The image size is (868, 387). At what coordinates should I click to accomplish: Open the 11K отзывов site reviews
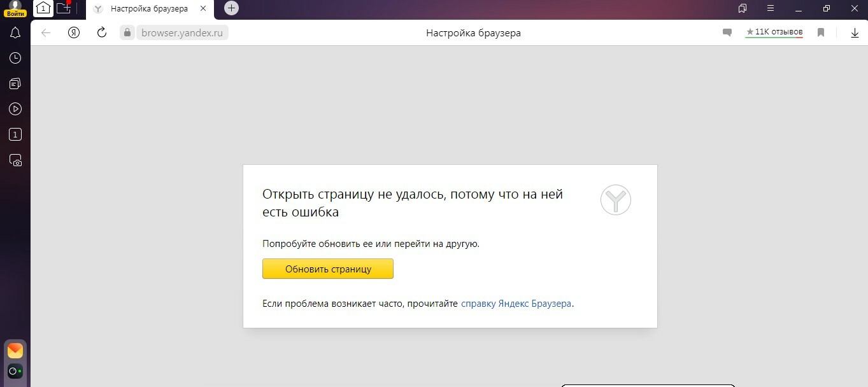tap(774, 32)
